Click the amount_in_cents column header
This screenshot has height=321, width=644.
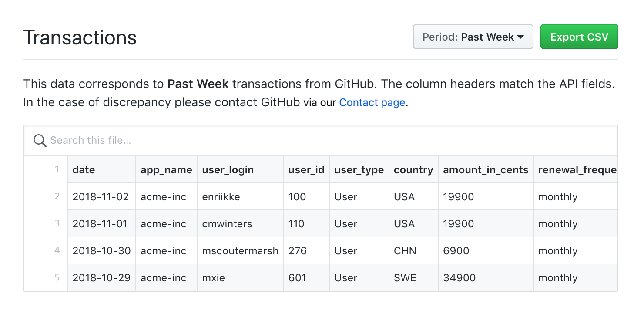coord(486,170)
